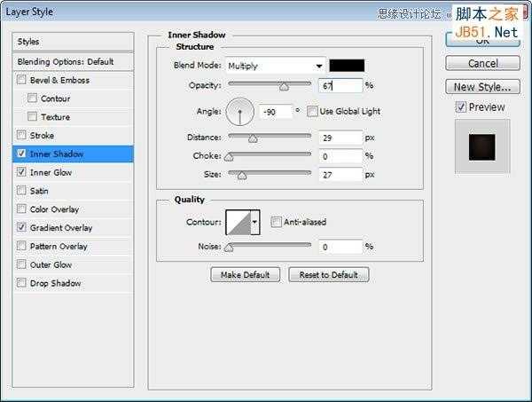Image resolution: width=532 pixels, height=402 pixels.
Task: Enable the Color Overlay checkbox
Action: (x=21, y=209)
